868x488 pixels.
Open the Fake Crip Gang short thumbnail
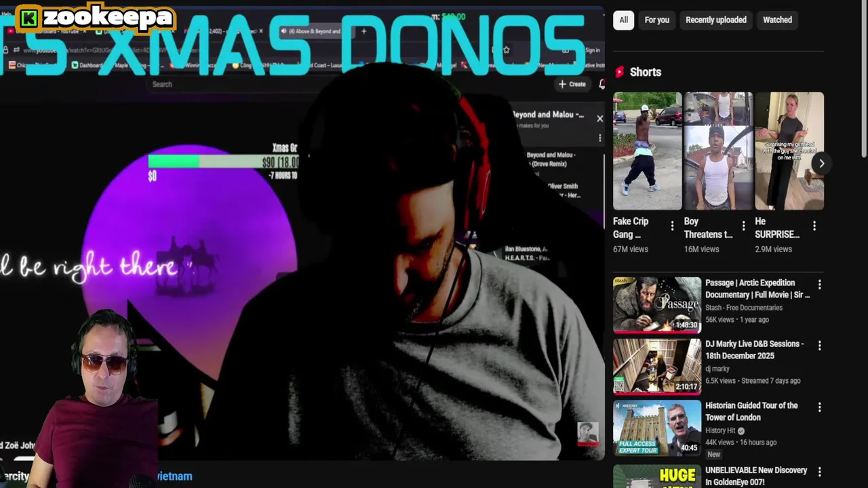coord(648,151)
